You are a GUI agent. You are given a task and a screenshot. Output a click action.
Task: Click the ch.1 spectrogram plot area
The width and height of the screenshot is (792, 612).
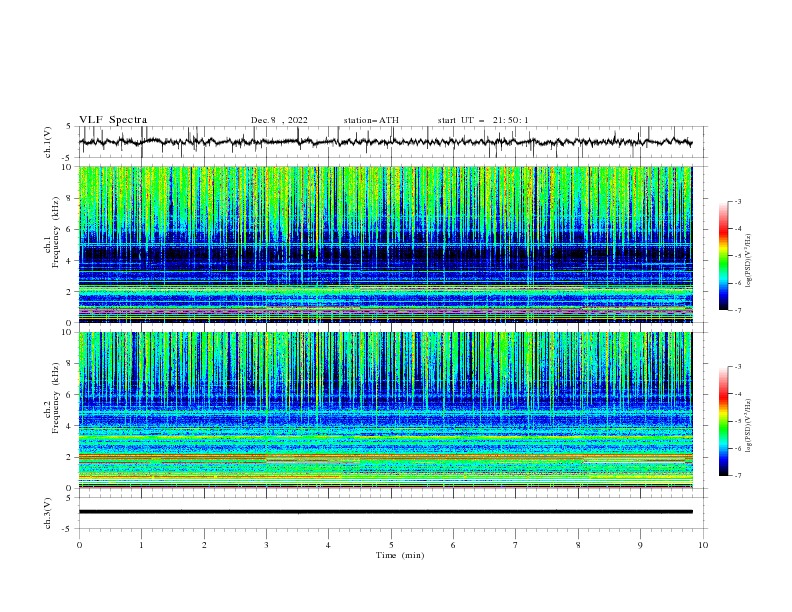tap(385, 244)
